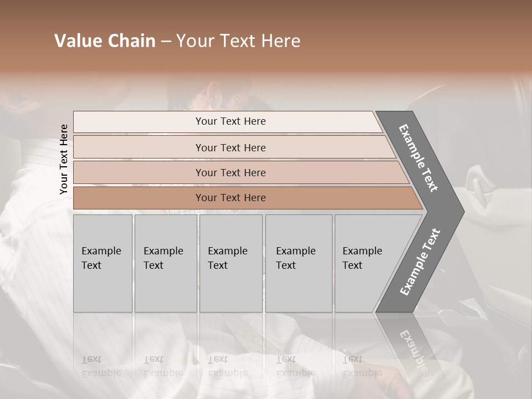Select the second Your Text Here bar
Image resolution: width=532 pixels, height=399 pixels.
(230, 147)
